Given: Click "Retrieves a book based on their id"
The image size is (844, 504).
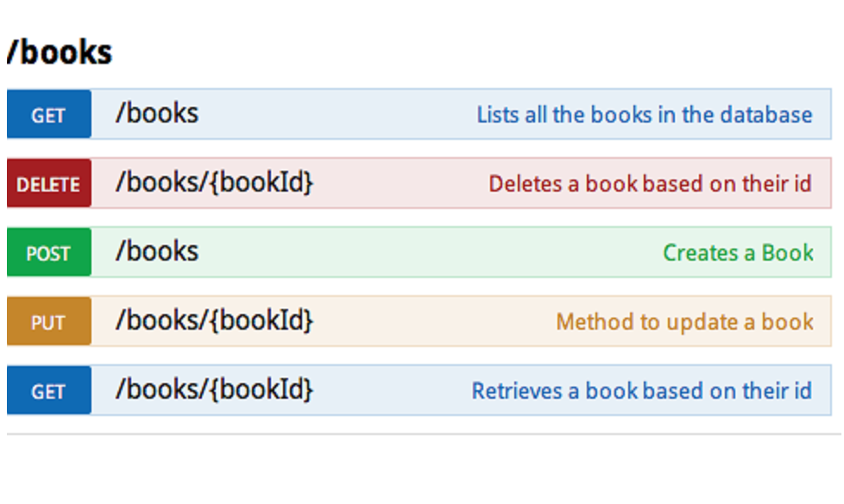Looking at the screenshot, I should [x=641, y=391].
